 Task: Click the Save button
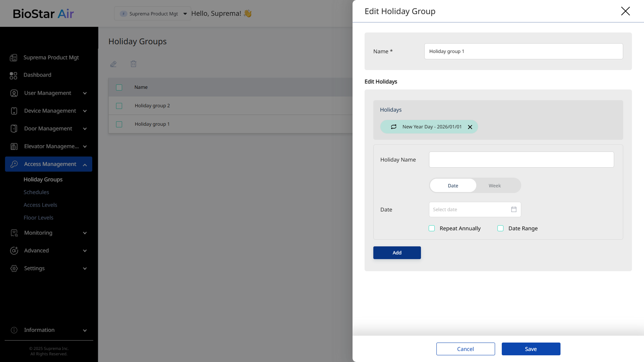click(531, 349)
